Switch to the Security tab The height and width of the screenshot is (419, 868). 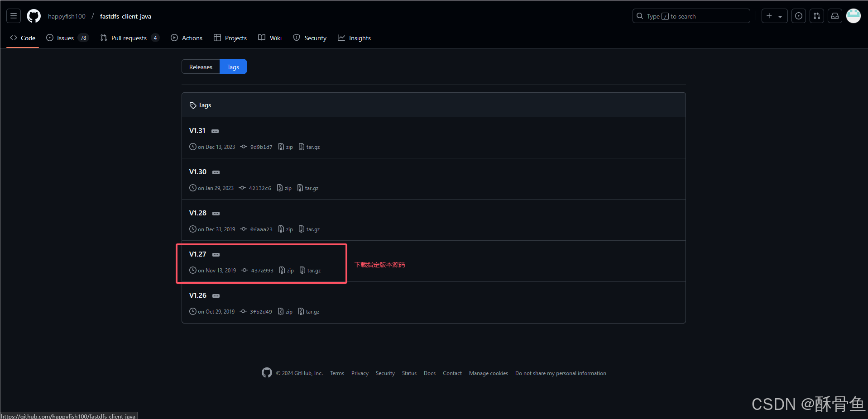point(310,38)
